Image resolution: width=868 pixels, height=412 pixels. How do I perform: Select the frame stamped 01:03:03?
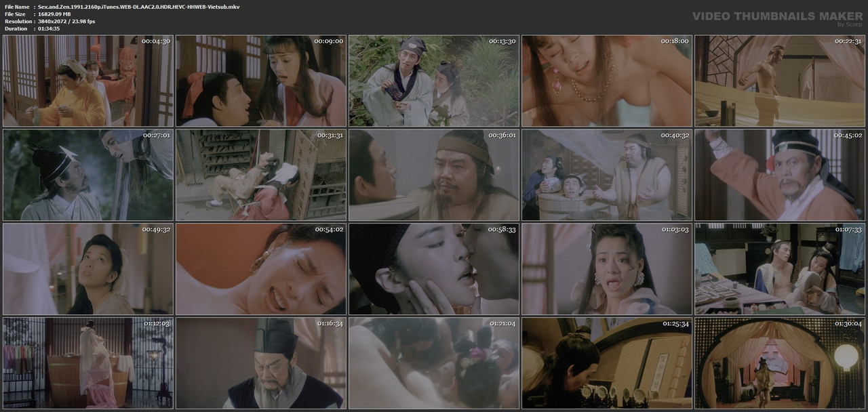(607, 269)
